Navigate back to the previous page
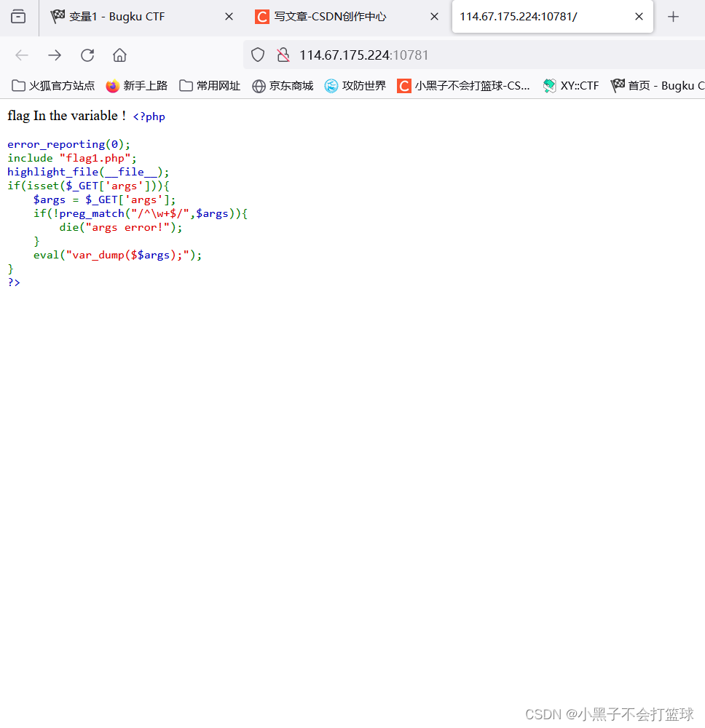The image size is (705, 728). pyautogui.click(x=22, y=55)
